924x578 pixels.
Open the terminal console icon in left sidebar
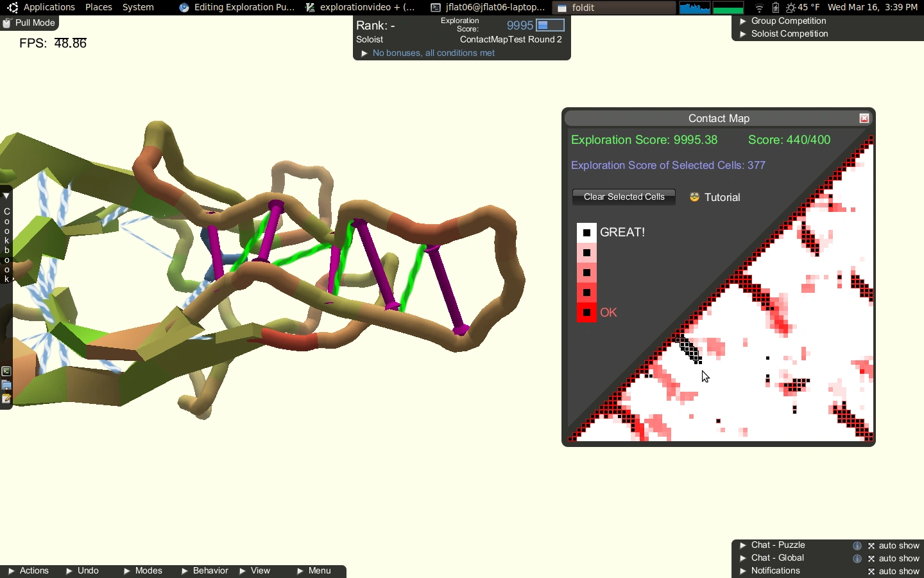coord(6,372)
